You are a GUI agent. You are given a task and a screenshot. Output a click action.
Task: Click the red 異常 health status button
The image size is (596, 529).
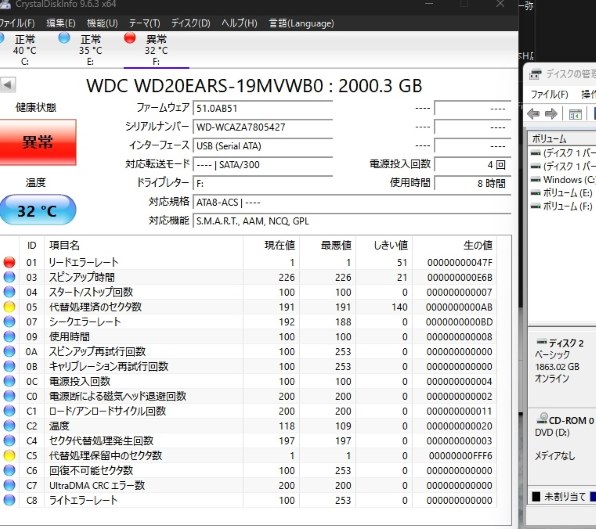(38, 142)
